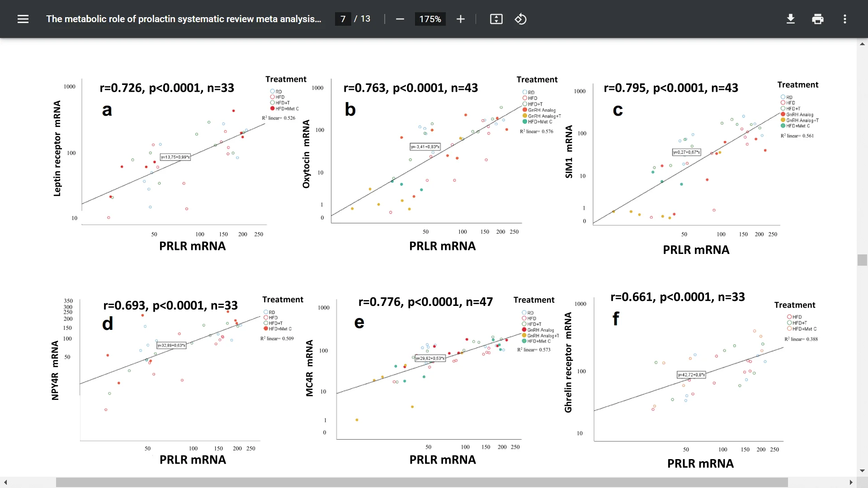868x488 pixels.
Task: Click the 'r=0.693, p<0.0001, n=33' text
Action: click(x=170, y=305)
